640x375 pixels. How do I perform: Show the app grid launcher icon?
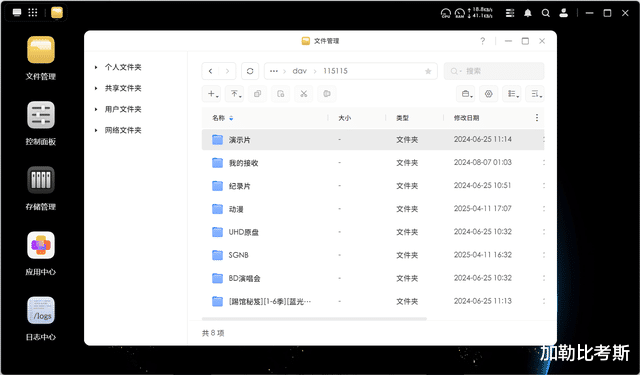pyautogui.click(x=33, y=13)
